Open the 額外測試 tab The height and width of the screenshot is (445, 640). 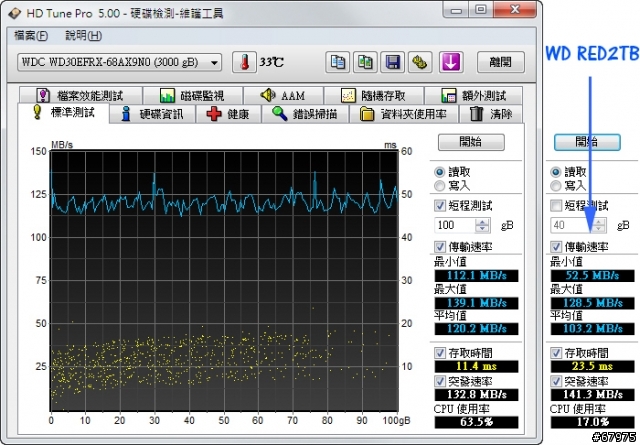[473, 96]
